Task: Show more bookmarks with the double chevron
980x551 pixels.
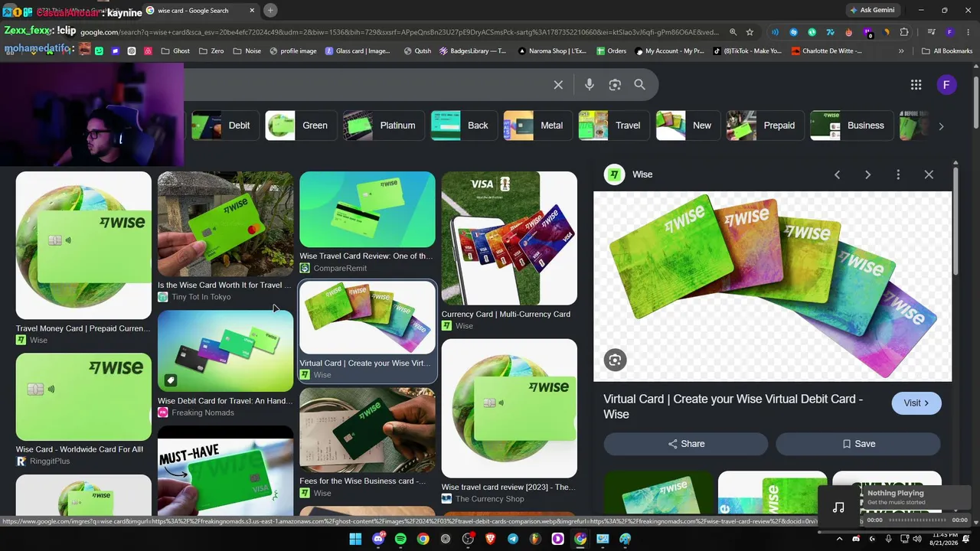Action: (x=901, y=51)
